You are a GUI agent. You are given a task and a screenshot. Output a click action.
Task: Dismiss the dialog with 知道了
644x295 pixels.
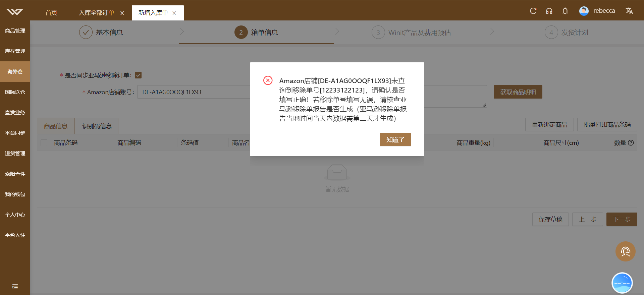coord(395,139)
